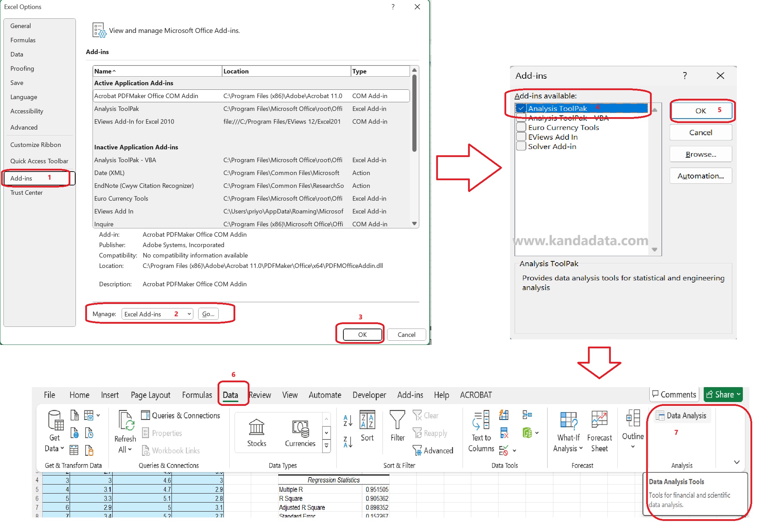774x532 pixels.
Task: Select Trust Center in the sidebar
Action: [x=26, y=193]
